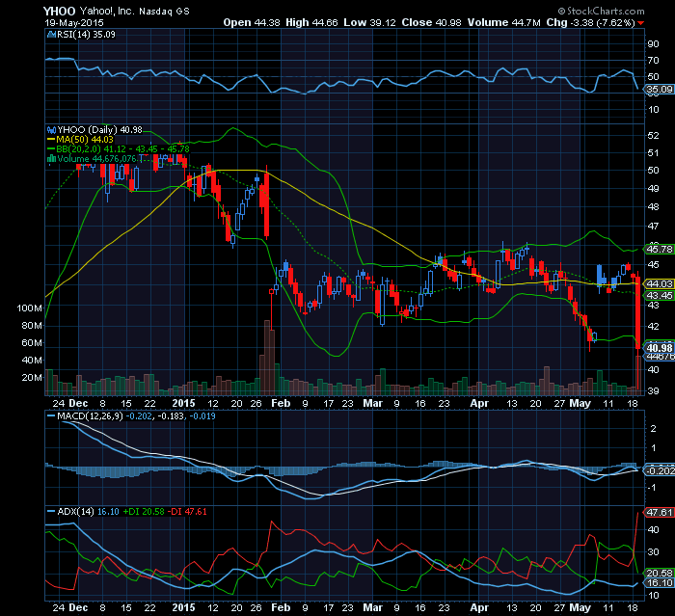The image size is (675, 616).
Task: Click the 2015 label on the date axis under the volume bars
Action: 184,404
